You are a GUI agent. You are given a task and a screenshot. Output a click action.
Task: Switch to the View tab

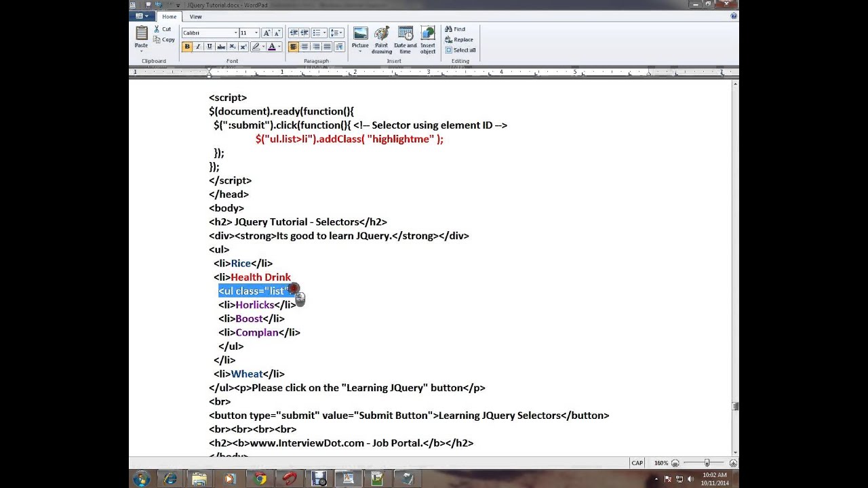[195, 16]
